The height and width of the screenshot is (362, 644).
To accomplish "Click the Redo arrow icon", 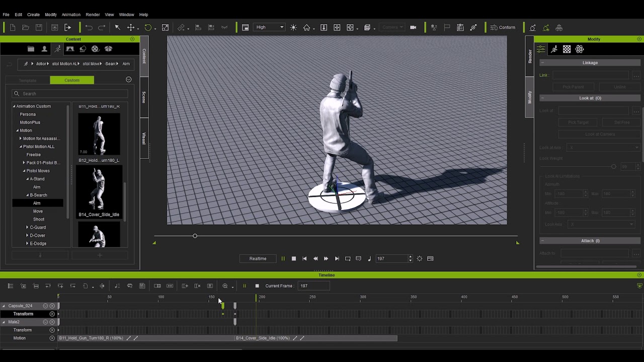I will (102, 28).
